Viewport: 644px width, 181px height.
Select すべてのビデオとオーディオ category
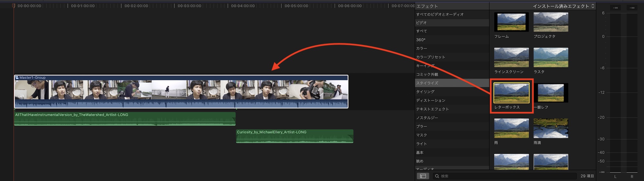tap(452, 14)
